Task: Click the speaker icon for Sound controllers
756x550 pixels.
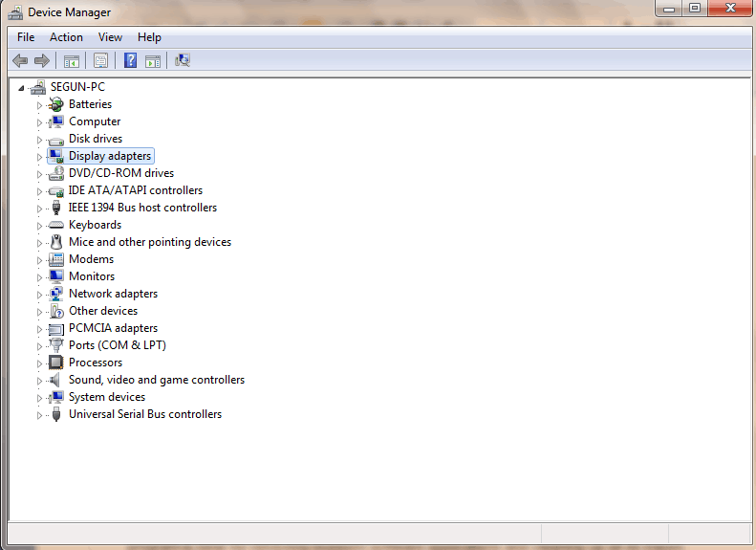Action: click(55, 380)
